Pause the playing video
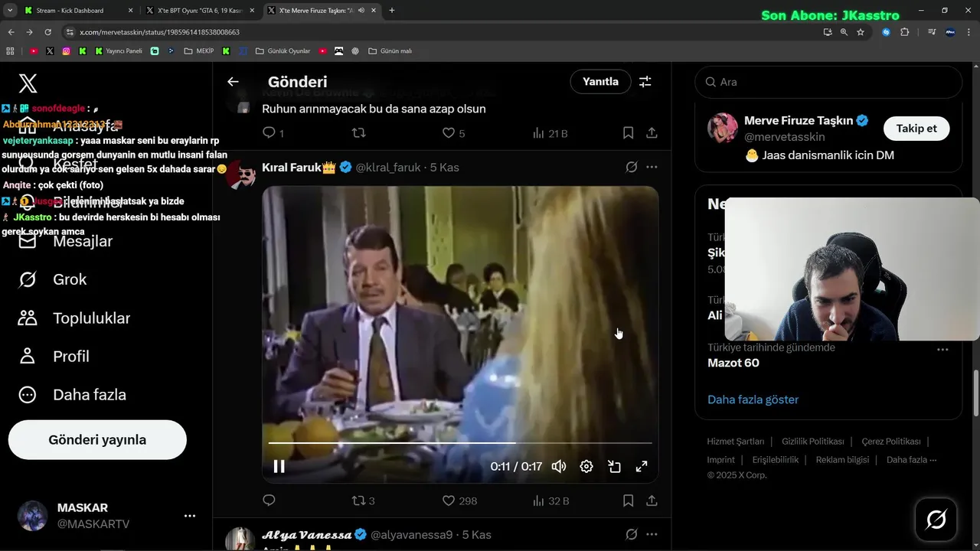Screen dimensions: 980x551 279,466
